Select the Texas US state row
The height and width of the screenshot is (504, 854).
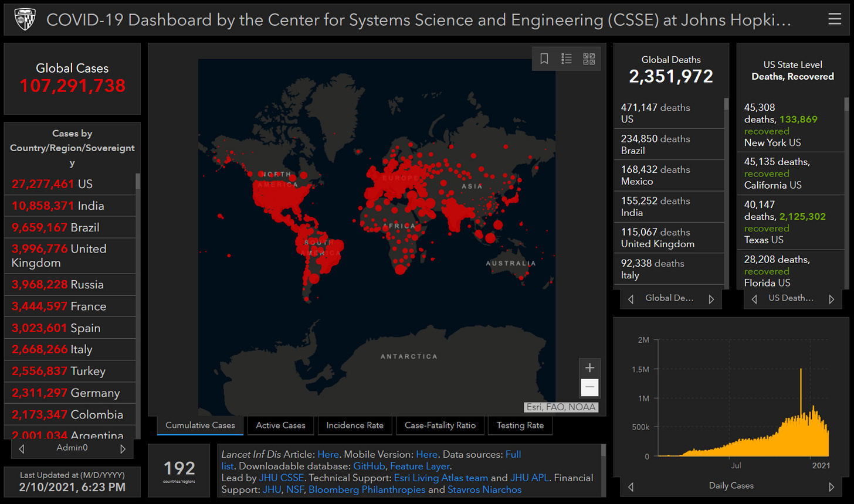(x=791, y=222)
